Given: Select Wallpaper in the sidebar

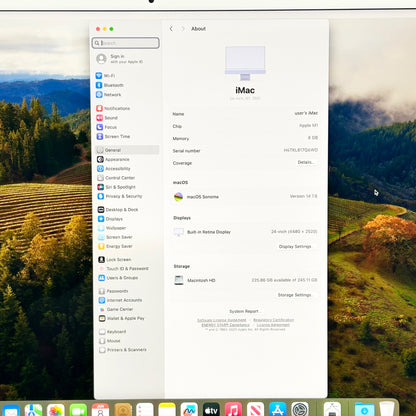Looking at the screenshot, I should click(112, 228).
